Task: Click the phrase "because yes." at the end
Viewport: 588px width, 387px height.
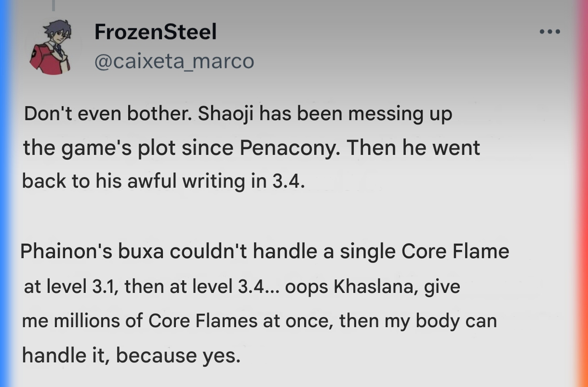Action: pos(177,356)
